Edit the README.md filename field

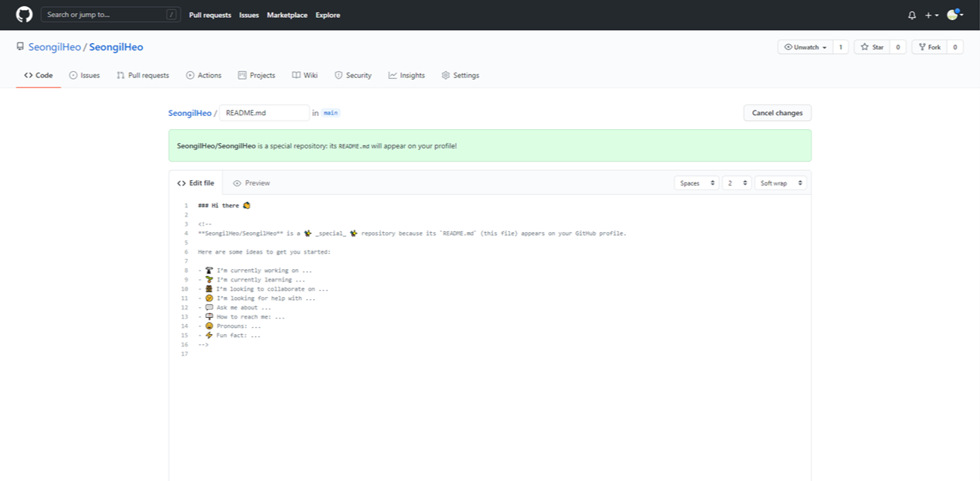[264, 113]
